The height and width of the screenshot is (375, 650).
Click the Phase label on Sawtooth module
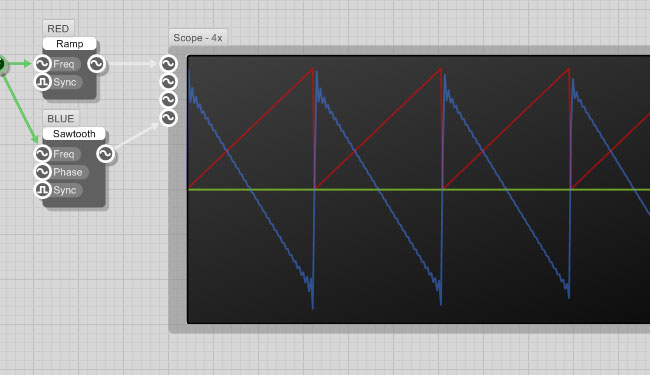tap(68, 172)
